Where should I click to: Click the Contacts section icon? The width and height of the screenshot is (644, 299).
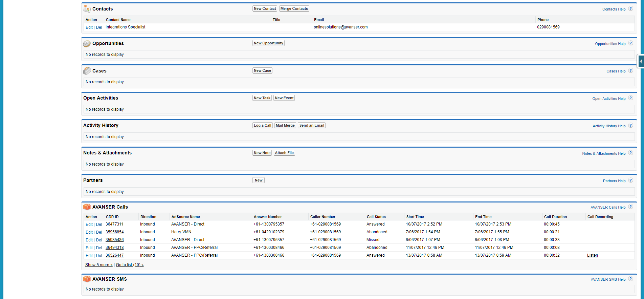click(87, 9)
